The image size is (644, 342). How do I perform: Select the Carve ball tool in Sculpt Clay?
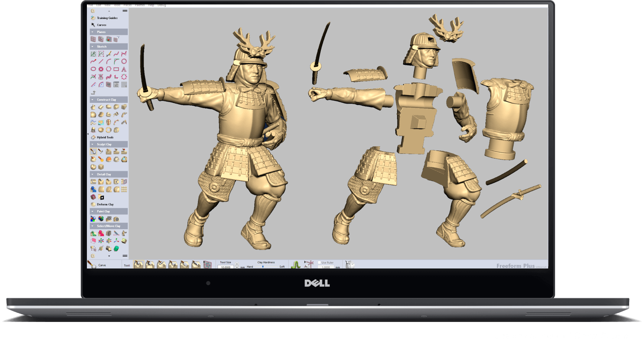click(93, 152)
